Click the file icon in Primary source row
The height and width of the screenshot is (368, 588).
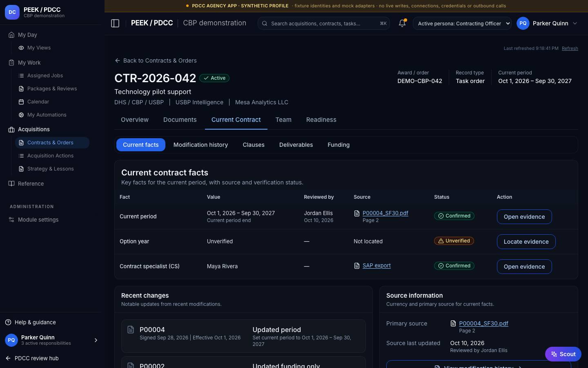click(453, 323)
